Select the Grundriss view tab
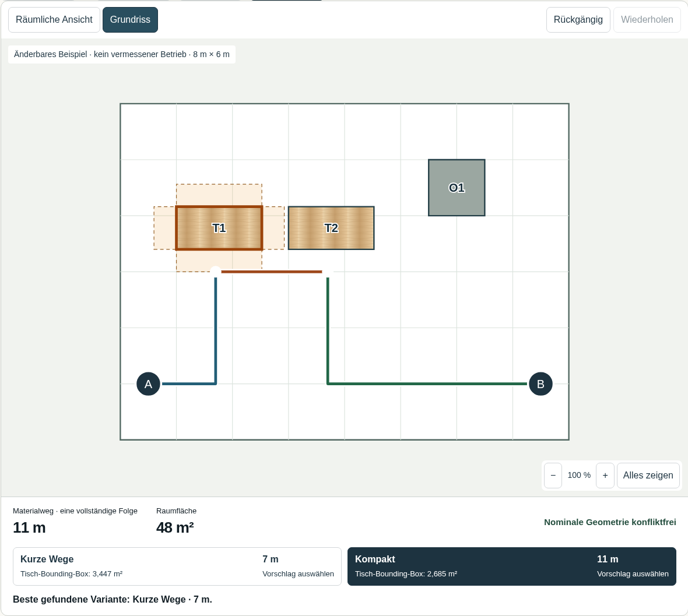This screenshot has width=688, height=616. point(130,20)
